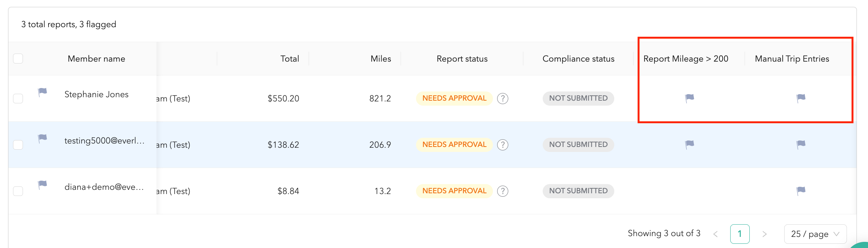Go to next page with right chevron
Image resolution: width=868 pixels, height=248 pixels.
pyautogui.click(x=764, y=234)
